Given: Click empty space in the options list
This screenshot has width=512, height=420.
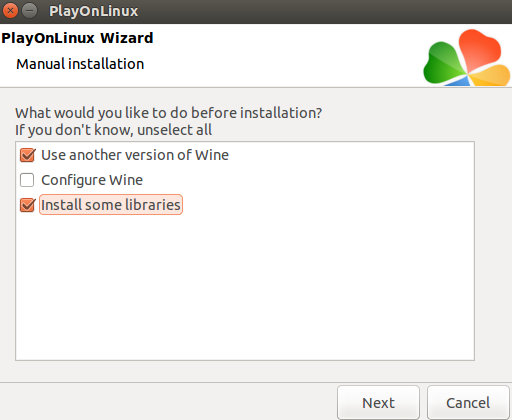Looking at the screenshot, I should click(x=245, y=287).
